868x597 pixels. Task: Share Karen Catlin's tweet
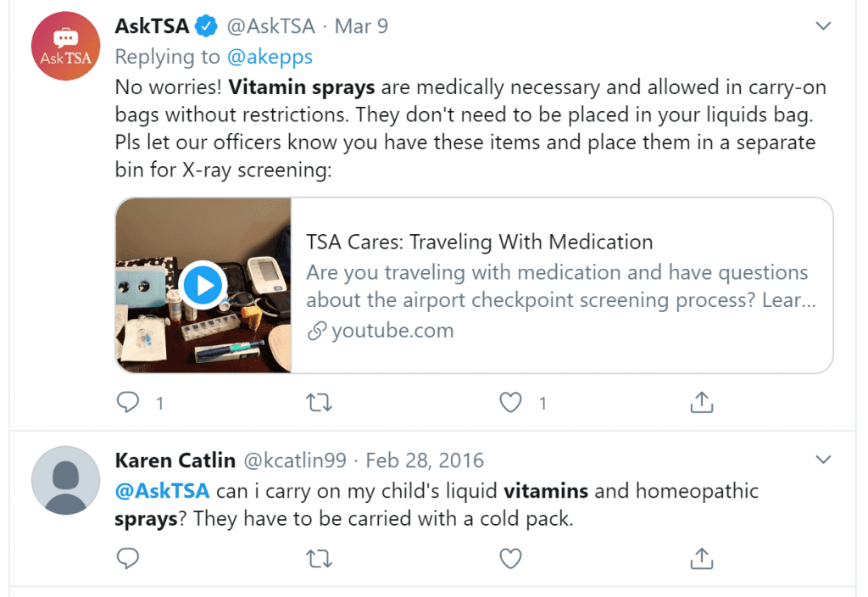701,558
